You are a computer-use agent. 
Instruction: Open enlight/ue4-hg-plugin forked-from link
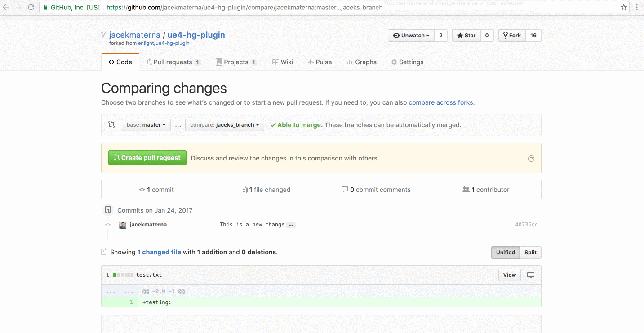coord(164,44)
